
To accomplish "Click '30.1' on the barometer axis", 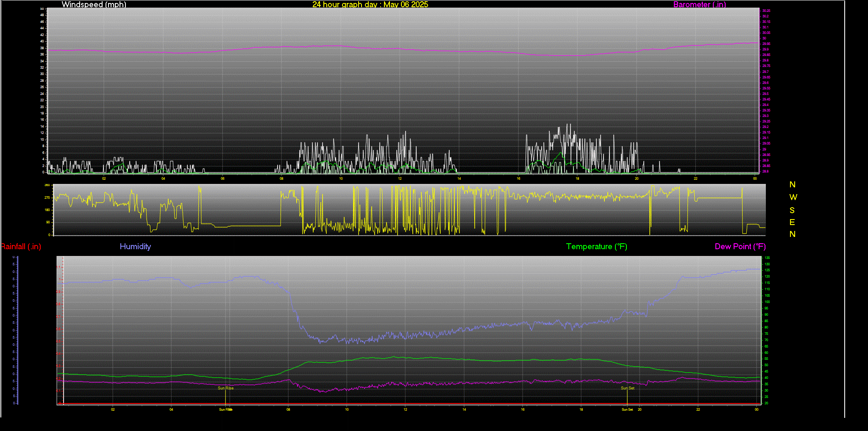I will [765, 27].
